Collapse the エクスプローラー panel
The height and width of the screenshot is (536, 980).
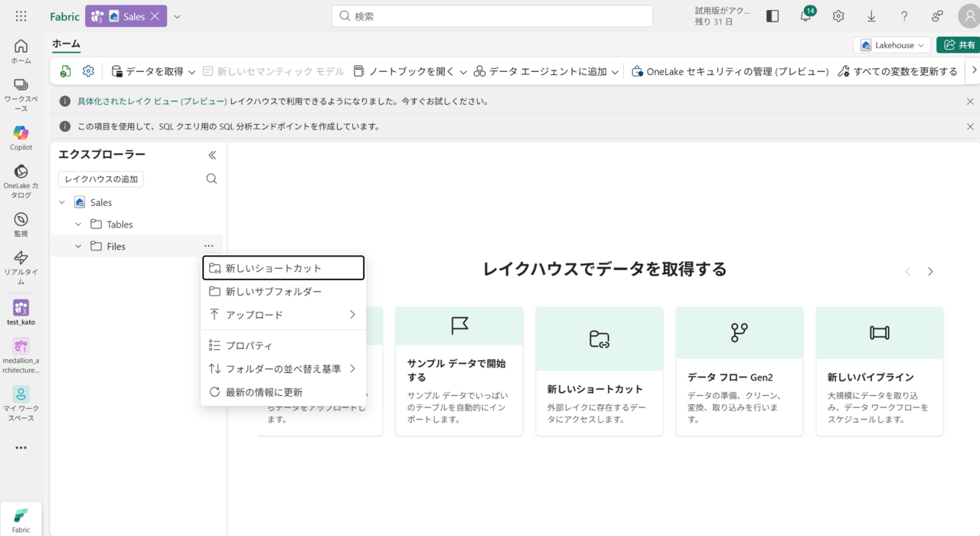pyautogui.click(x=212, y=155)
